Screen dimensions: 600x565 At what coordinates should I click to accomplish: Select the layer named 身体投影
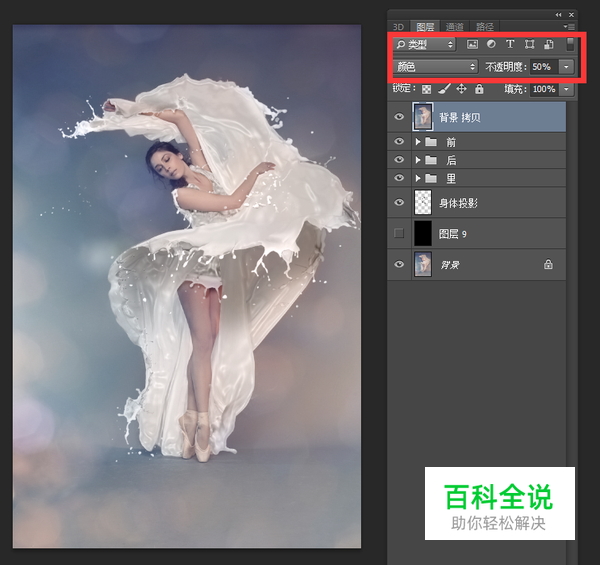click(x=458, y=203)
